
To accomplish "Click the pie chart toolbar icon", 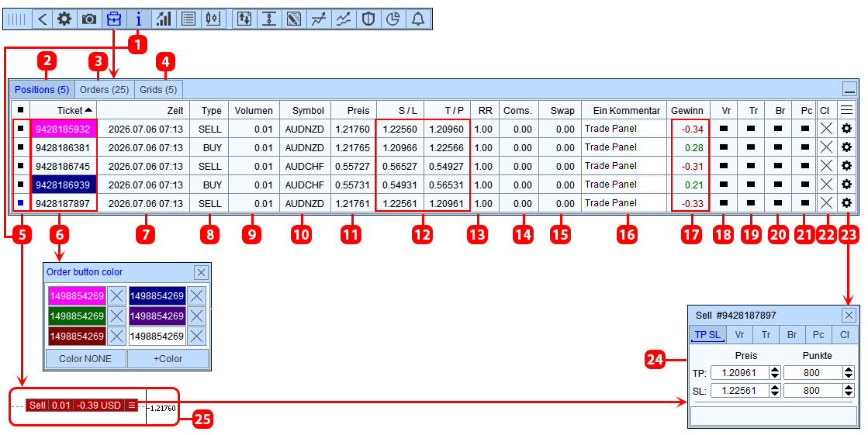I will tap(393, 19).
